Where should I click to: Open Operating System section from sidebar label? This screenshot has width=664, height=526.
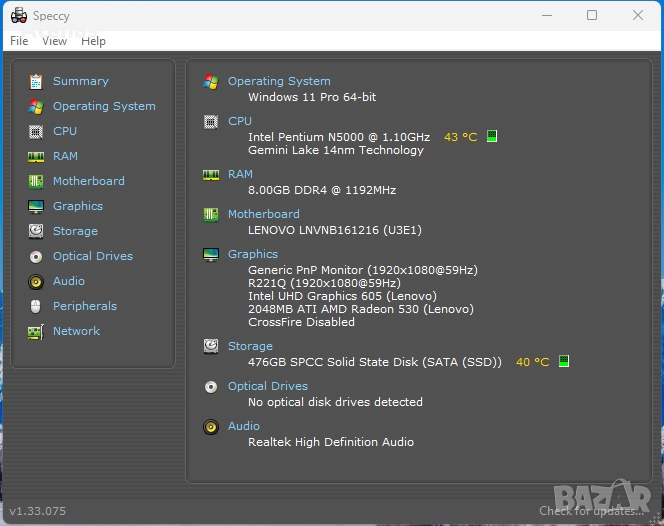pos(104,106)
